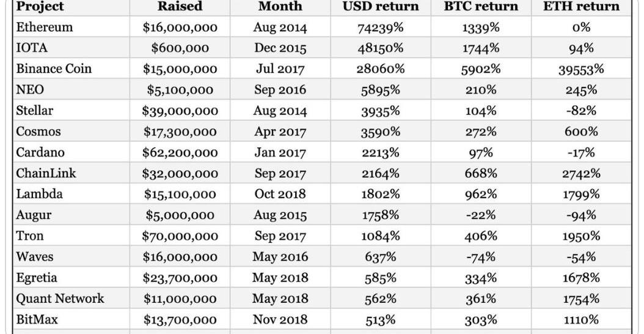Select Tron's $70,000,000 raised cell
The image size is (644, 334).
(180, 236)
